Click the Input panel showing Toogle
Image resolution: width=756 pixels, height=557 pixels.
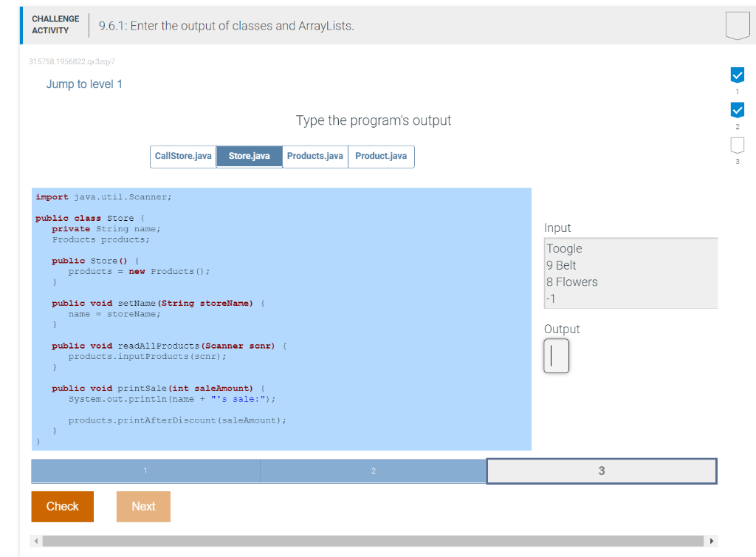[x=630, y=272]
